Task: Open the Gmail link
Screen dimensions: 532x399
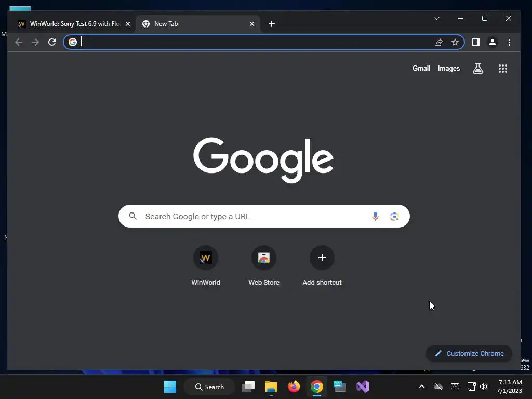Action: click(x=421, y=68)
